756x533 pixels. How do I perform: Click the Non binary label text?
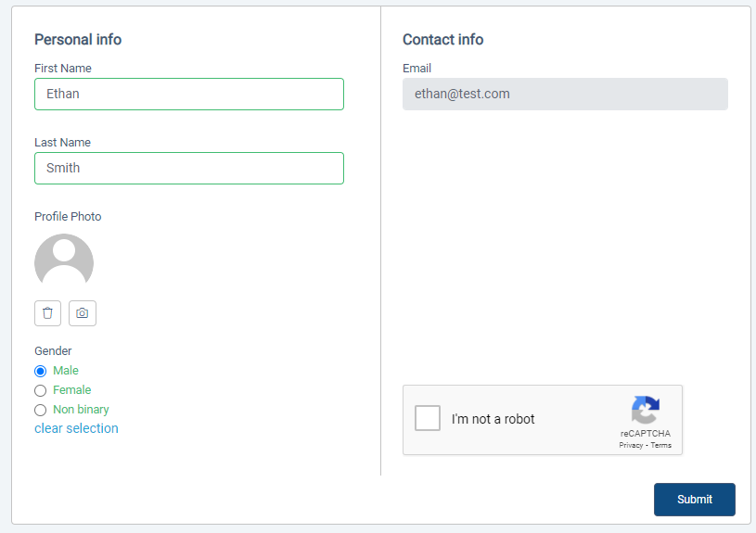coord(81,410)
